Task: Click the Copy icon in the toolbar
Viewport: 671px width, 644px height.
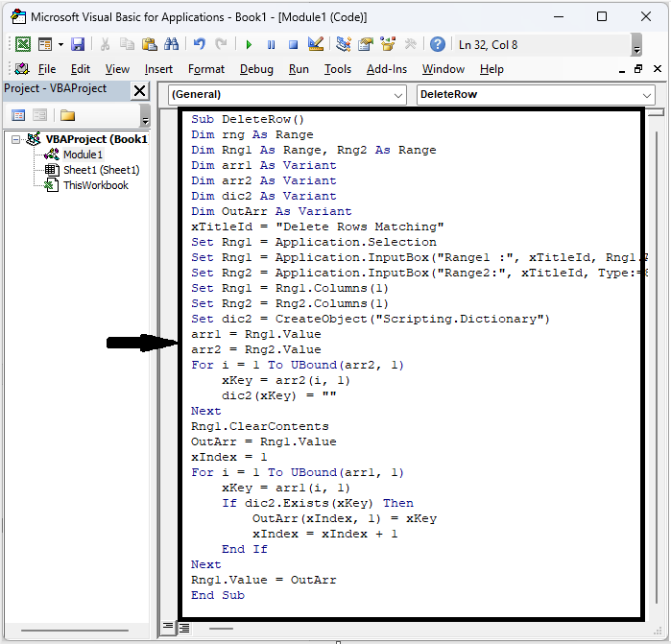Action: click(x=127, y=44)
